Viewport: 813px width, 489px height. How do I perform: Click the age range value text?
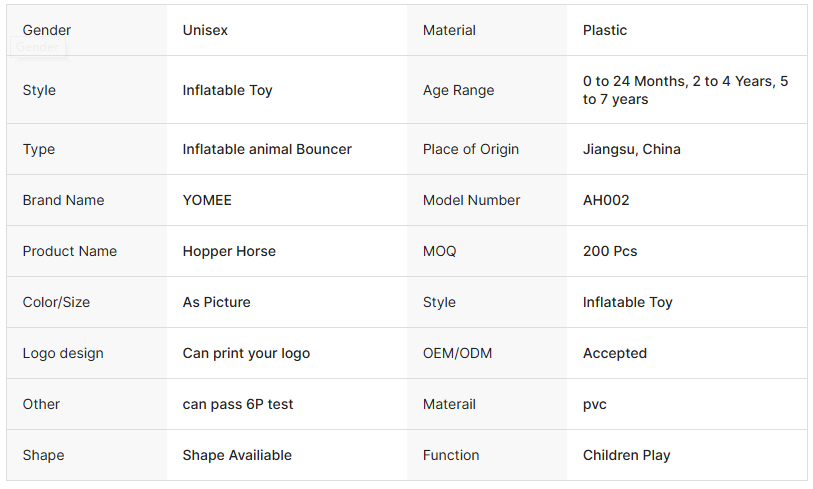685,90
